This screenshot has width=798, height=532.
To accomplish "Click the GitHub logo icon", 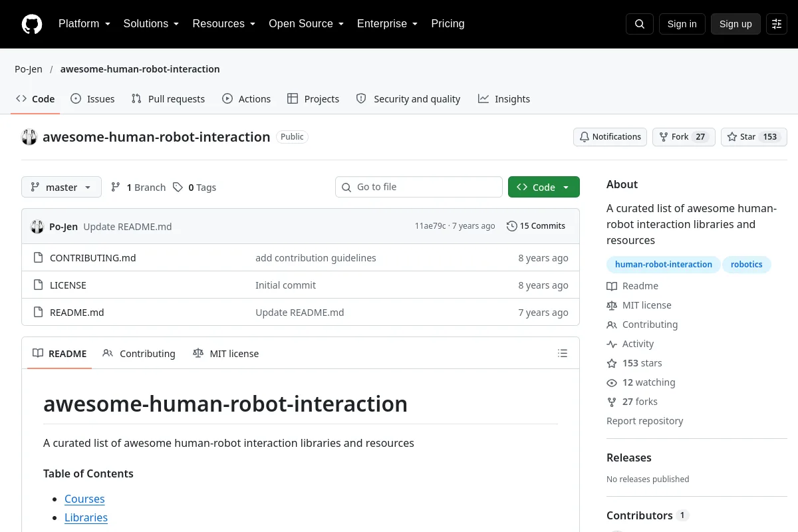I will pos(32,24).
